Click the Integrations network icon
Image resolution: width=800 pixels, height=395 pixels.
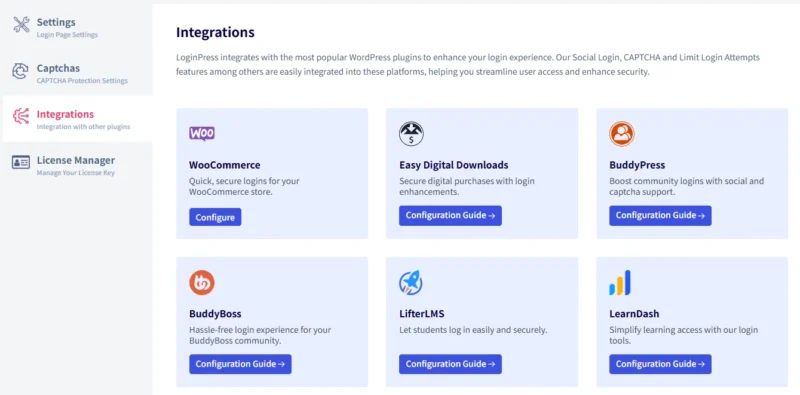21,116
